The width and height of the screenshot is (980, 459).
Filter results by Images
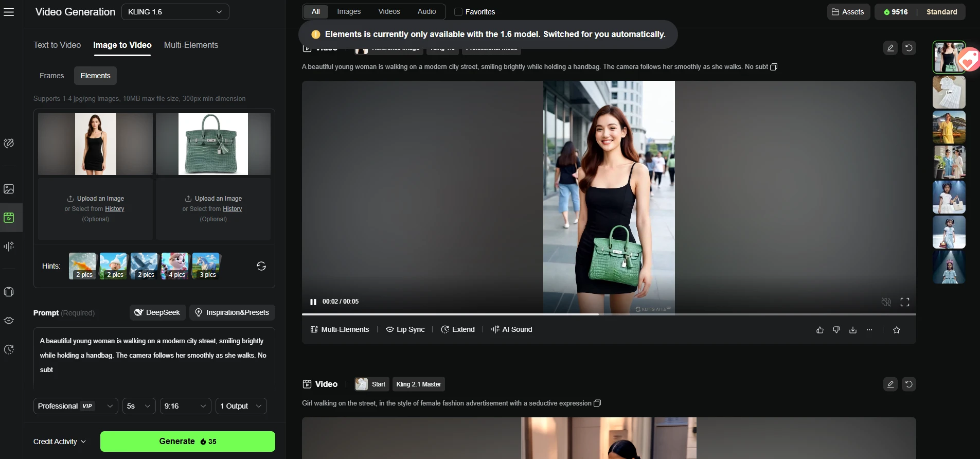tap(349, 11)
